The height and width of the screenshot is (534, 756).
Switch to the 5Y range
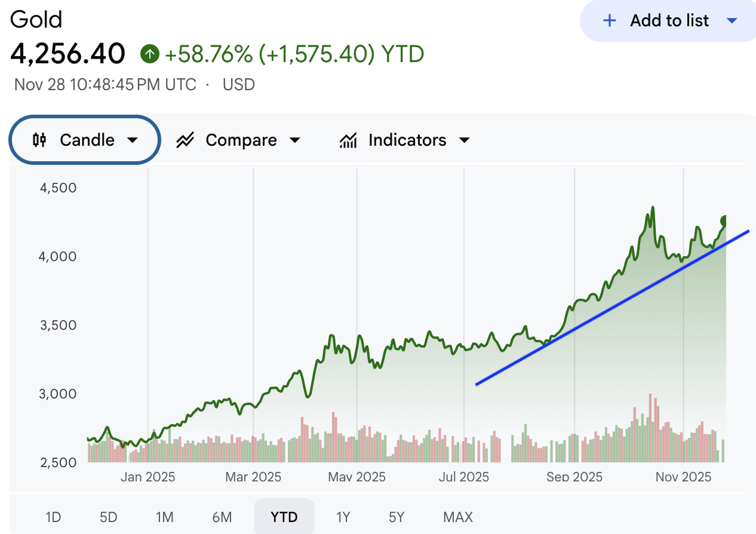click(x=397, y=517)
